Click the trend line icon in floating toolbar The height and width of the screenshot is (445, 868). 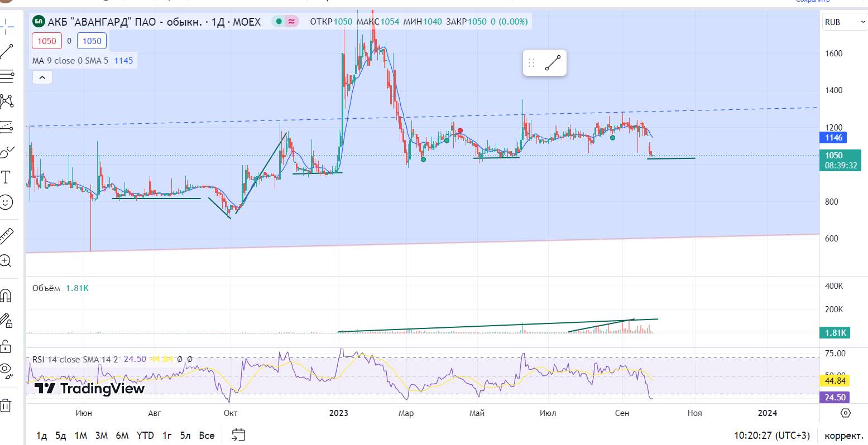(553, 63)
